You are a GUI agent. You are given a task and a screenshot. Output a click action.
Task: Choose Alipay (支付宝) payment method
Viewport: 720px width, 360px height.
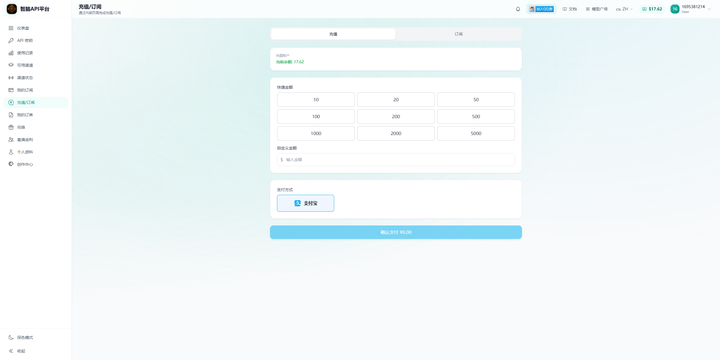tap(305, 203)
